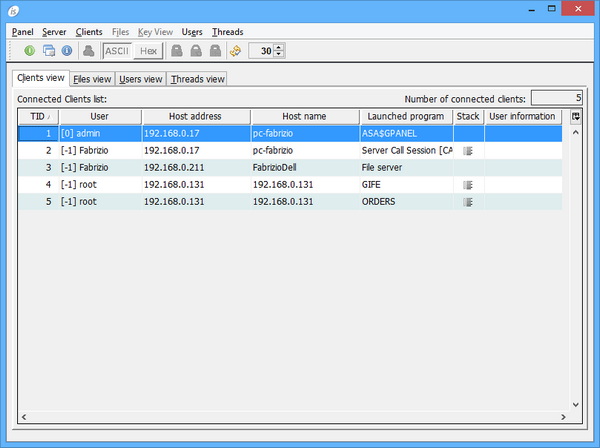Screen dimensions: 600x448
Task: Open the column chooser dropdown
Action: (575, 117)
